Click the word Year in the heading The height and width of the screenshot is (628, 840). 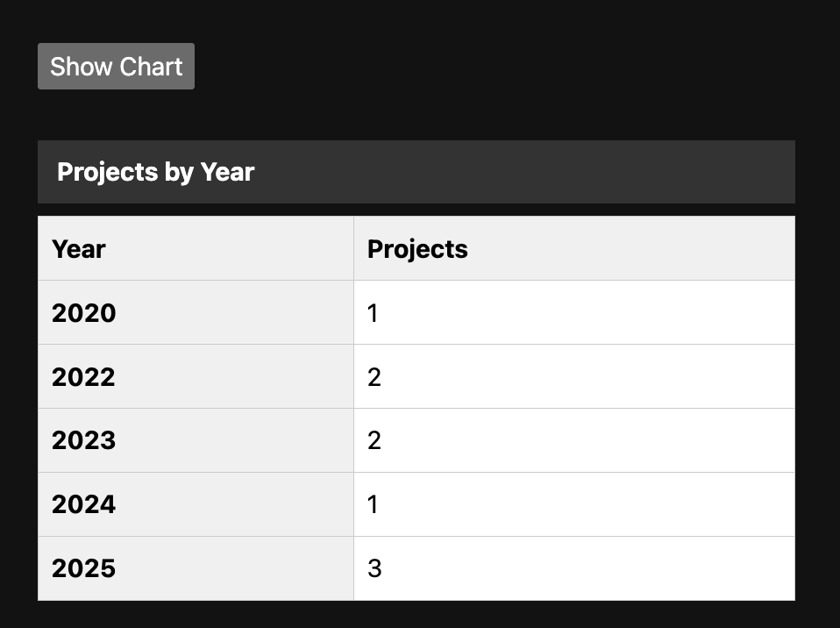tap(227, 172)
